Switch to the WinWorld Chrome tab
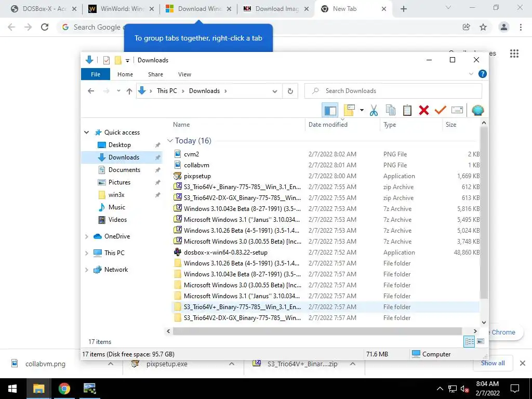 (x=122, y=9)
